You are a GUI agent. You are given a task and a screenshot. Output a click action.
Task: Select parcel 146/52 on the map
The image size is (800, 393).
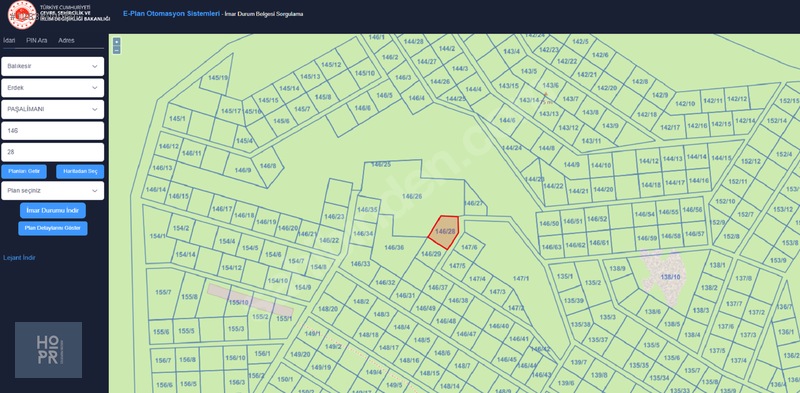[597, 219]
